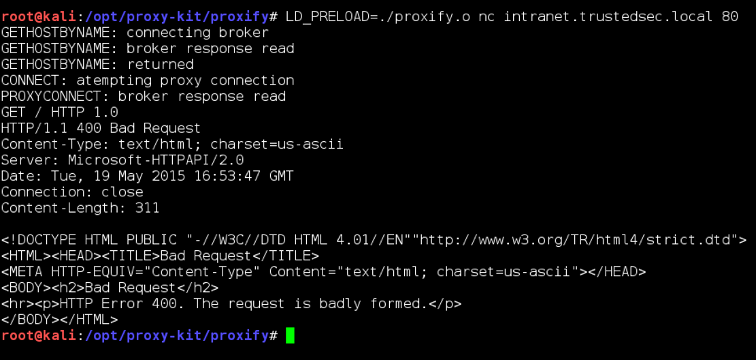756x360 pixels.
Task: Click the LD_PRELOAD=./proxify.o command text
Action: 378,17
